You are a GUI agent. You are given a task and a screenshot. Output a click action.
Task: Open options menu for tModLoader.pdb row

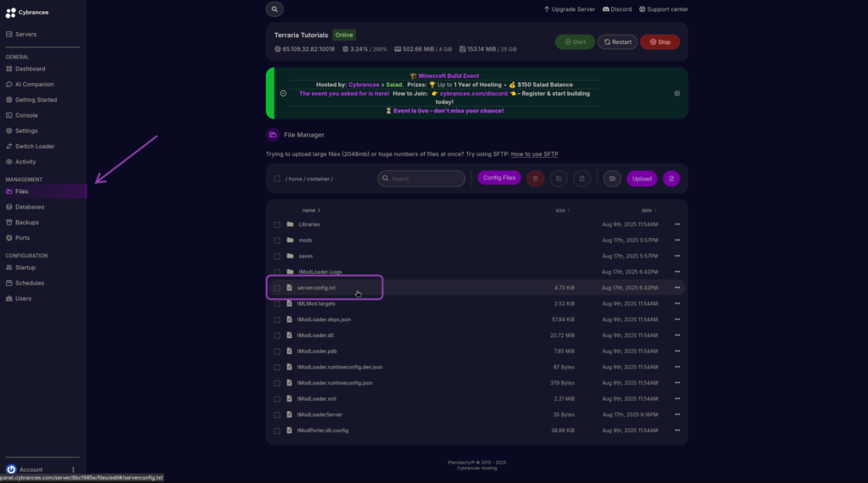tap(677, 351)
